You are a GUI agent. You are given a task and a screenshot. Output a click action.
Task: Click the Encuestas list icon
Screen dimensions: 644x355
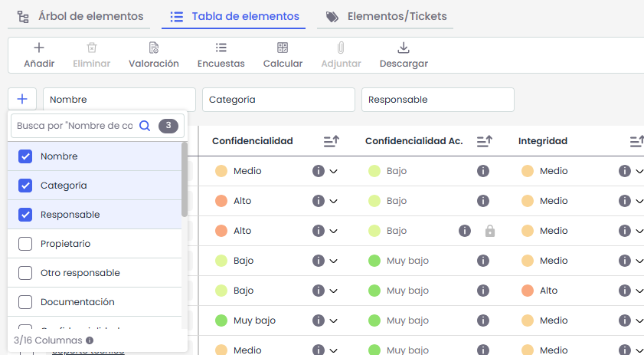tap(221, 48)
